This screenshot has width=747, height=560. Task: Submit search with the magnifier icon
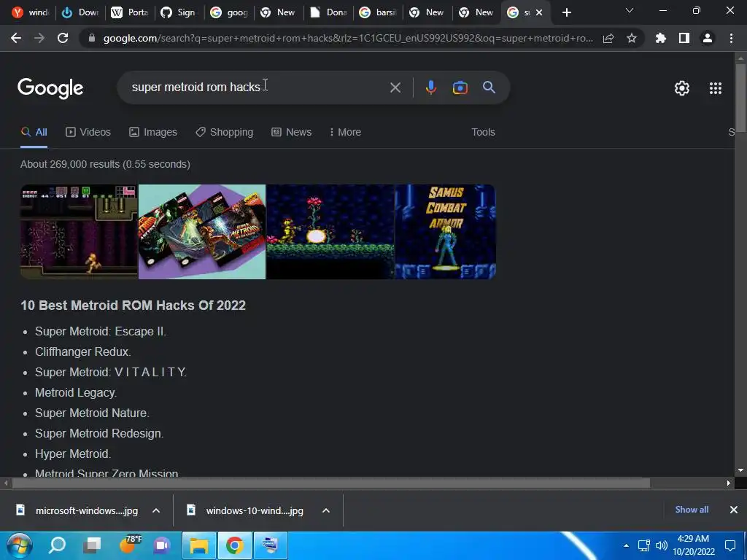[x=489, y=87]
